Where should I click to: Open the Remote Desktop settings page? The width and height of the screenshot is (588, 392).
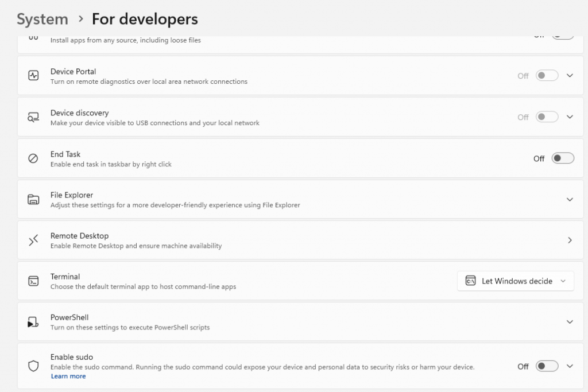(x=570, y=240)
